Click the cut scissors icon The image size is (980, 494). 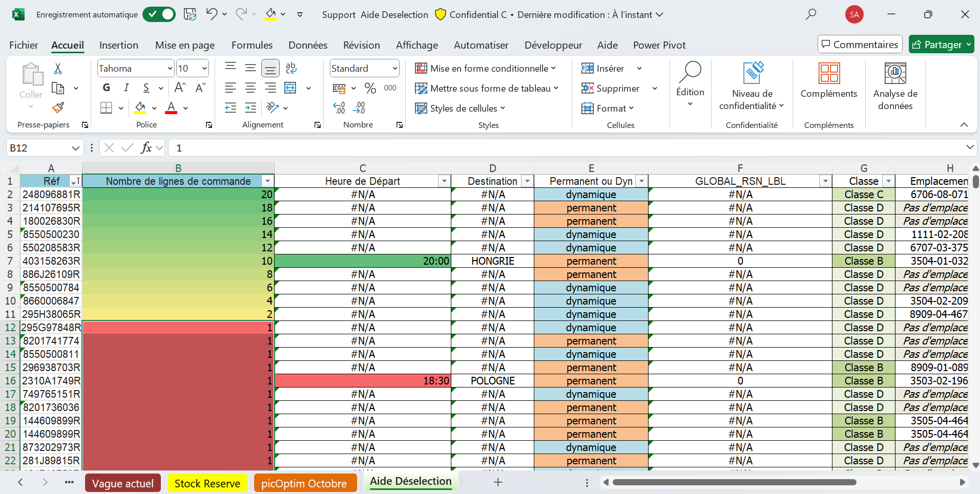[58, 69]
